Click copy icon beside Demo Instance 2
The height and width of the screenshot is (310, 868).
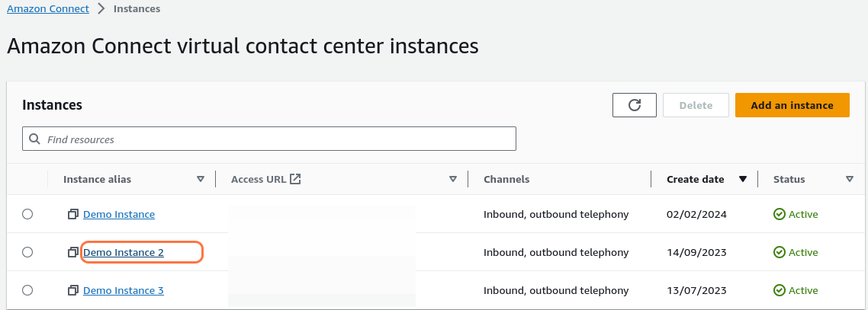click(73, 252)
